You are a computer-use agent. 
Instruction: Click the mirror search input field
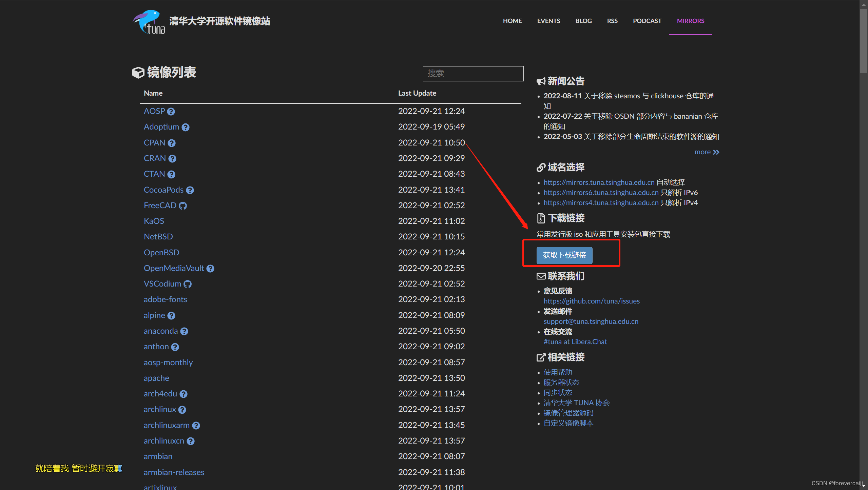[x=473, y=74]
